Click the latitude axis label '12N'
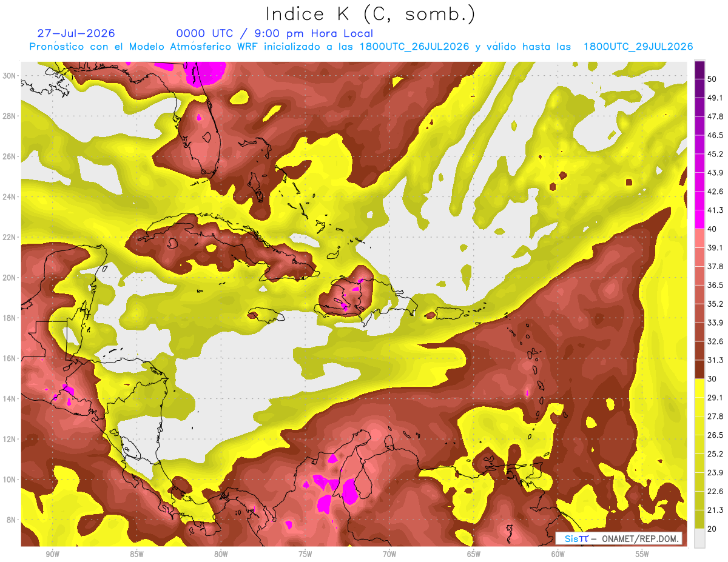The height and width of the screenshot is (562, 728). tap(9, 439)
